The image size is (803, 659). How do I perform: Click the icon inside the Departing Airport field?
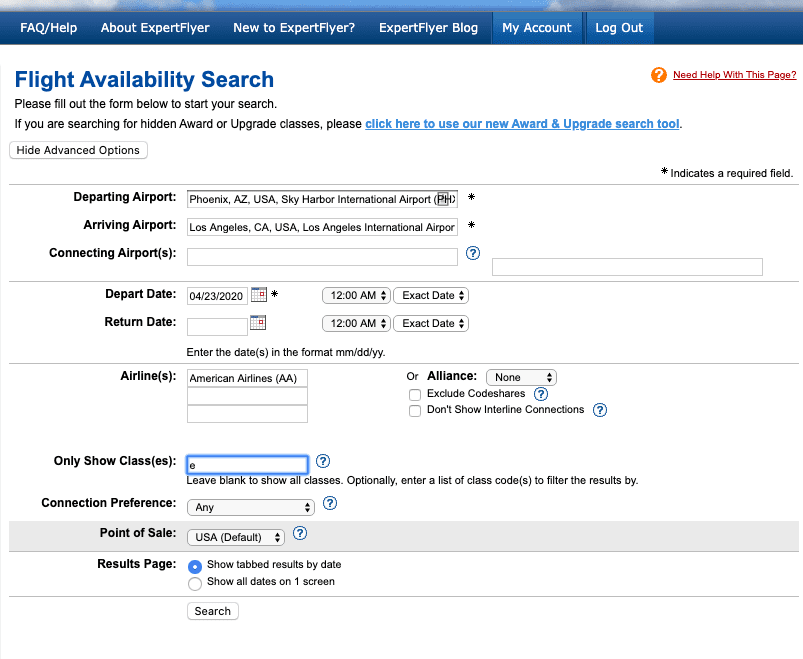point(443,199)
